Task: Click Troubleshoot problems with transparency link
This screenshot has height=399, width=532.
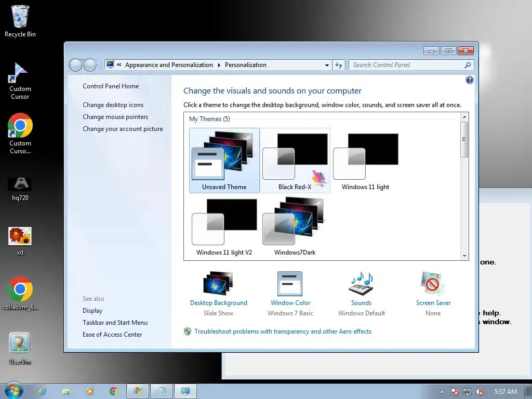Action: click(x=283, y=331)
